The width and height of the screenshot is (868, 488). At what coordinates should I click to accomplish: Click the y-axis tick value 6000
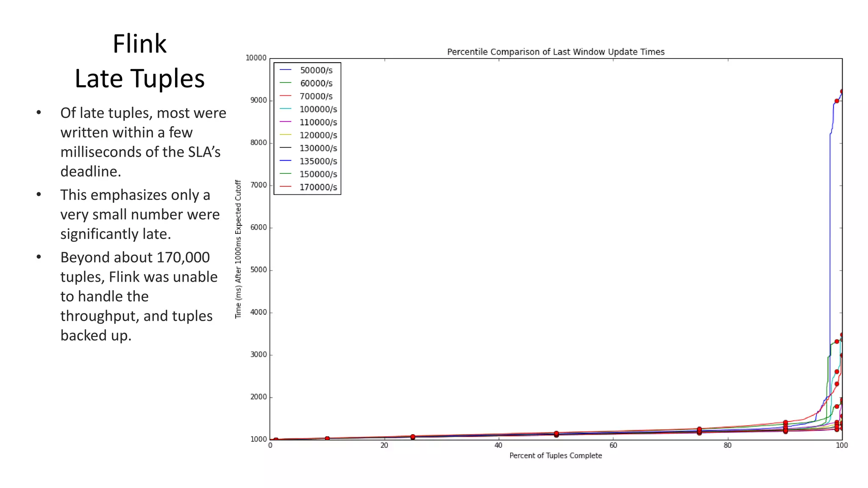259,227
